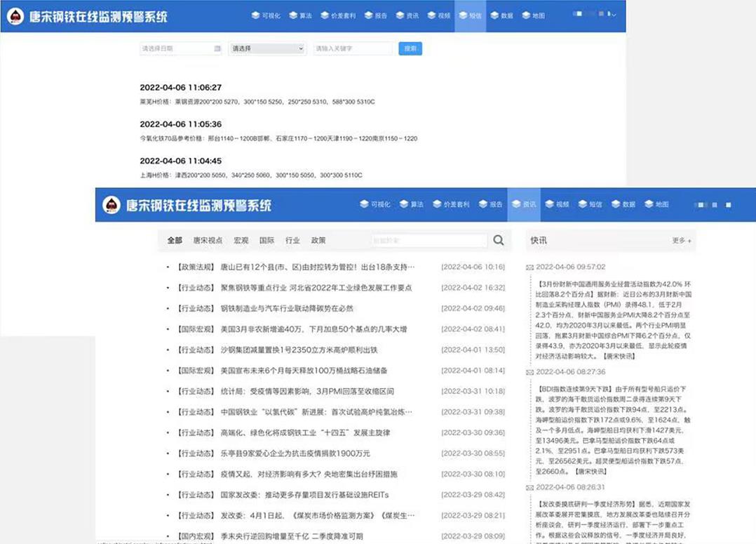
Task: Click the calendar icon in the date field
Action: click(217, 49)
